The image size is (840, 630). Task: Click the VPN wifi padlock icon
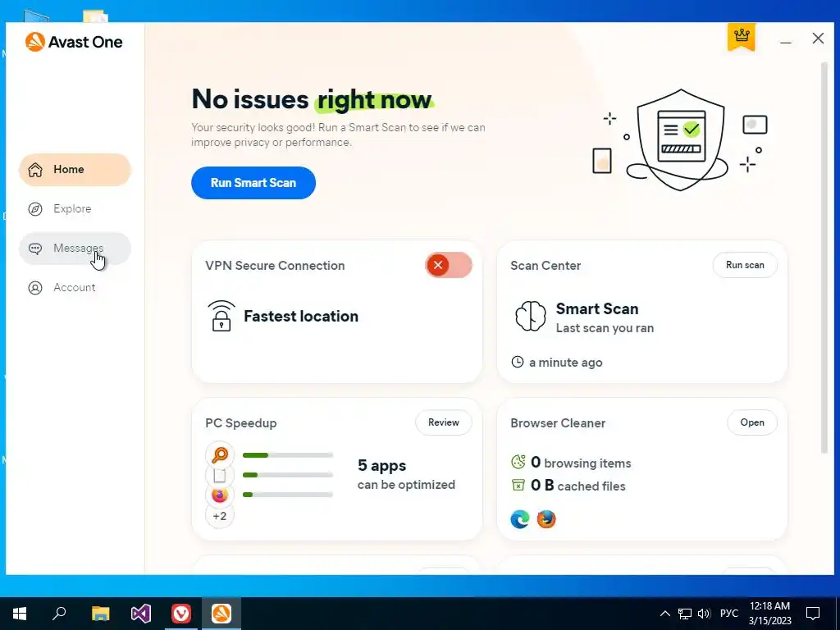click(221, 316)
